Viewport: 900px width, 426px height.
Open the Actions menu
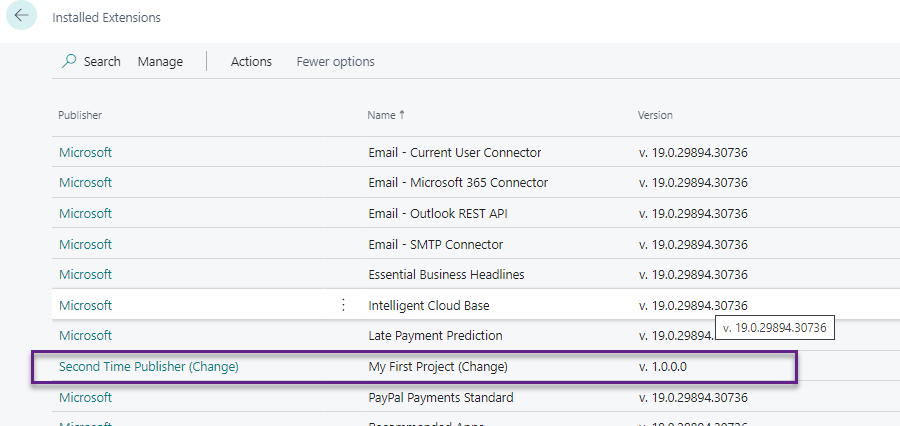[251, 61]
